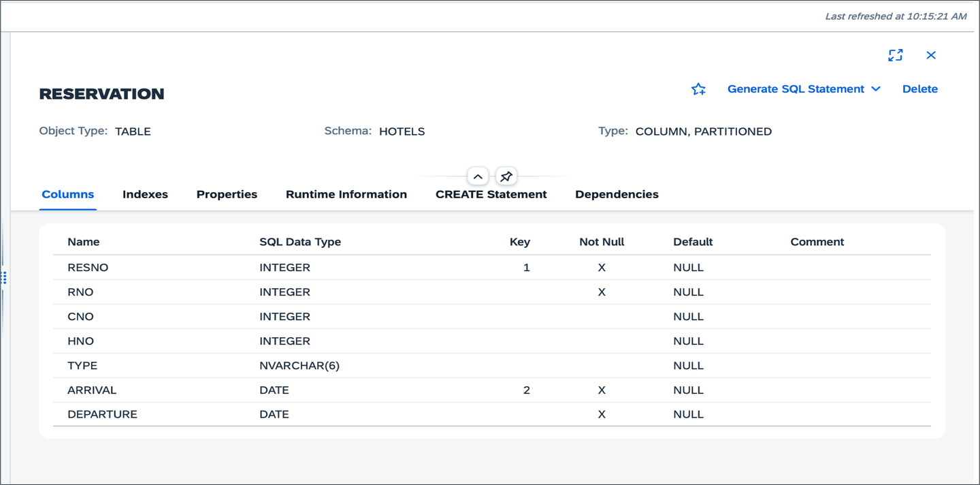Click the SQL Data Type column header

pos(300,242)
